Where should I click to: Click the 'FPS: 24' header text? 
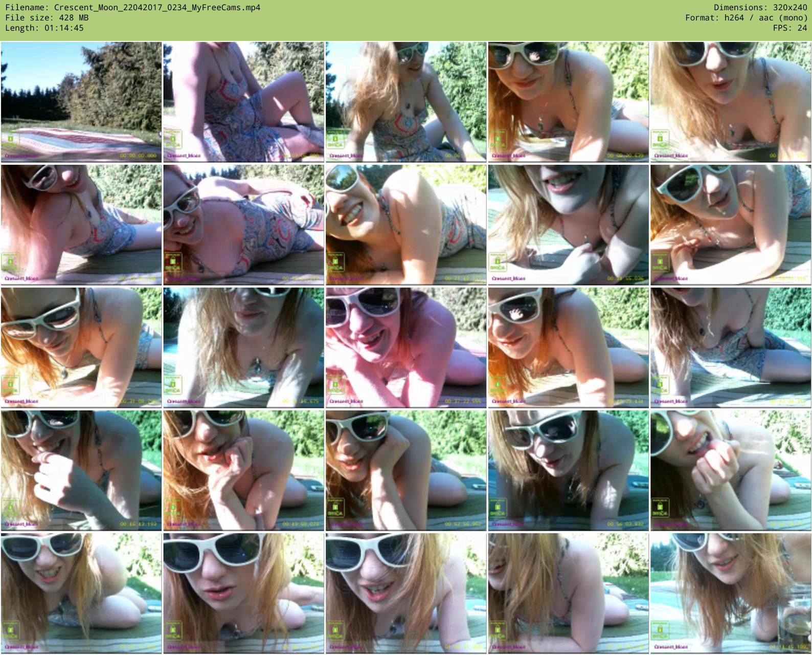[x=790, y=28]
